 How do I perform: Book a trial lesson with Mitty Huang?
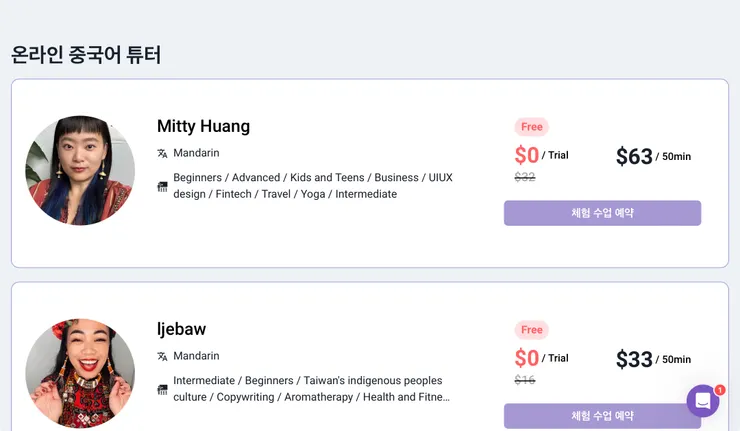[x=602, y=213]
